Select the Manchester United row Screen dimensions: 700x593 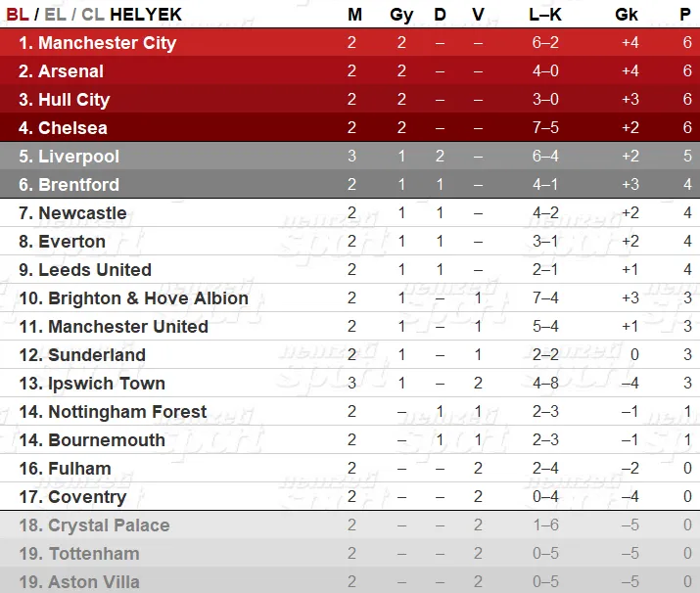pos(350,326)
